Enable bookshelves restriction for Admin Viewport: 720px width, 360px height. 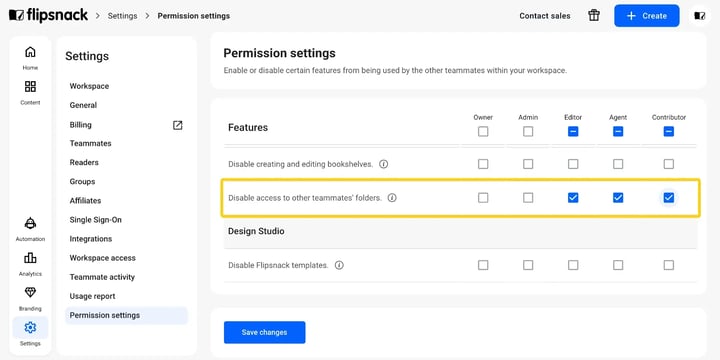pos(528,164)
